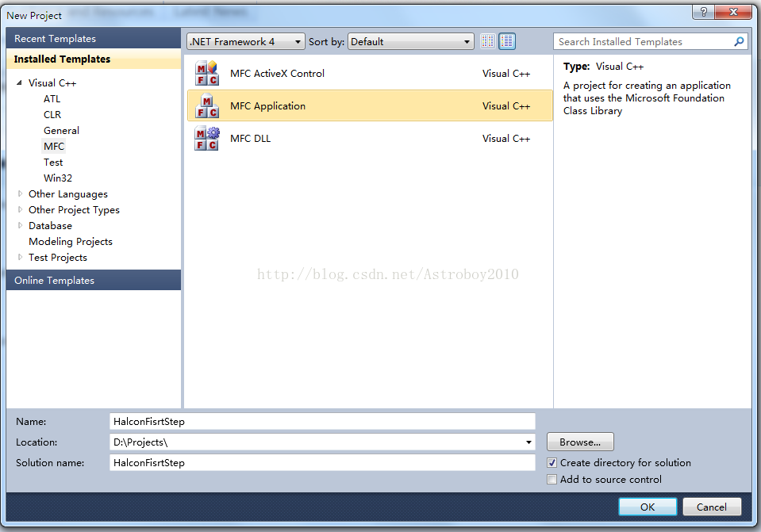The width and height of the screenshot is (761, 532).
Task: Select CLR under Visual C++
Action: [x=52, y=115]
